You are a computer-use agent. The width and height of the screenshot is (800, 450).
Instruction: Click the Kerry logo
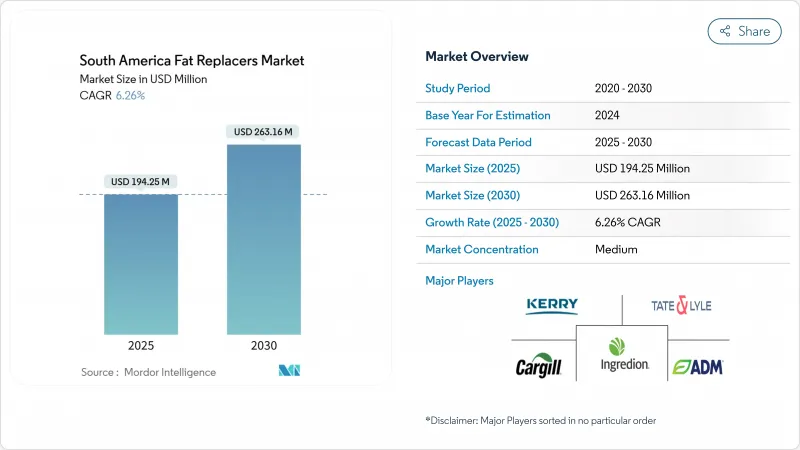click(552, 306)
